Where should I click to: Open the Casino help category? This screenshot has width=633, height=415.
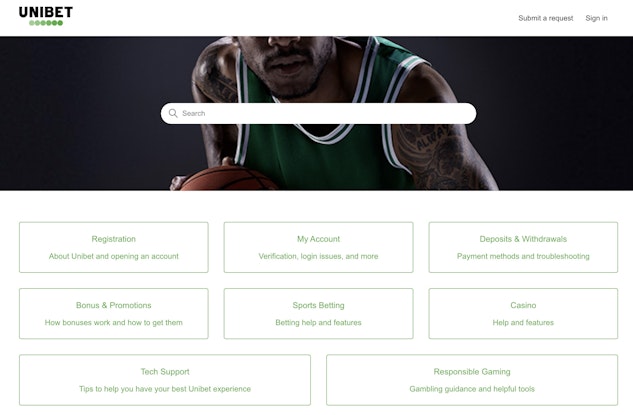pos(523,313)
